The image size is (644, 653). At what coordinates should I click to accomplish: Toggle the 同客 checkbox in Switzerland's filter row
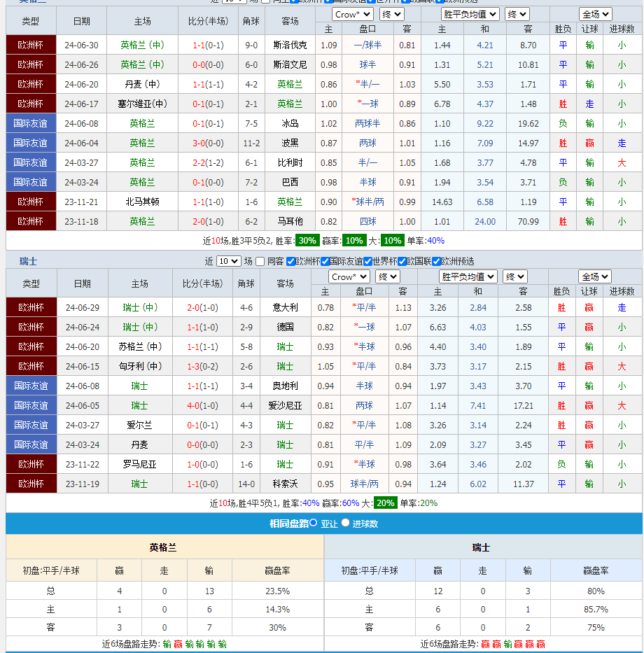pyautogui.click(x=260, y=261)
